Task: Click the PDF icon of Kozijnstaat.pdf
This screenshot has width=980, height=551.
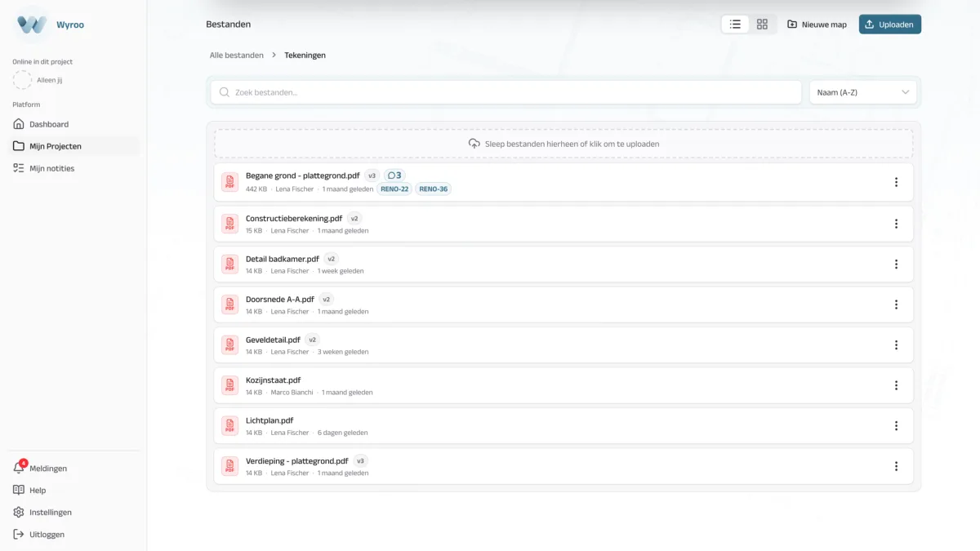Action: pos(230,385)
